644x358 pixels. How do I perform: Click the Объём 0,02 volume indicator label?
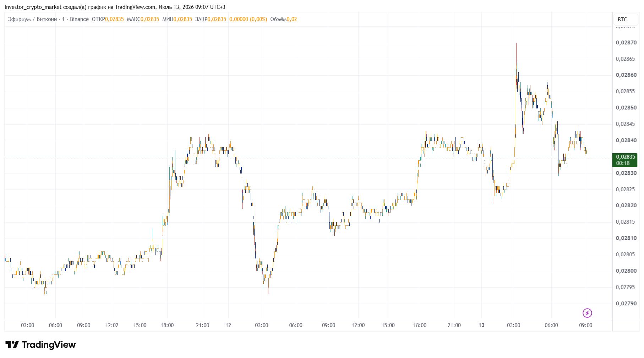[283, 19]
